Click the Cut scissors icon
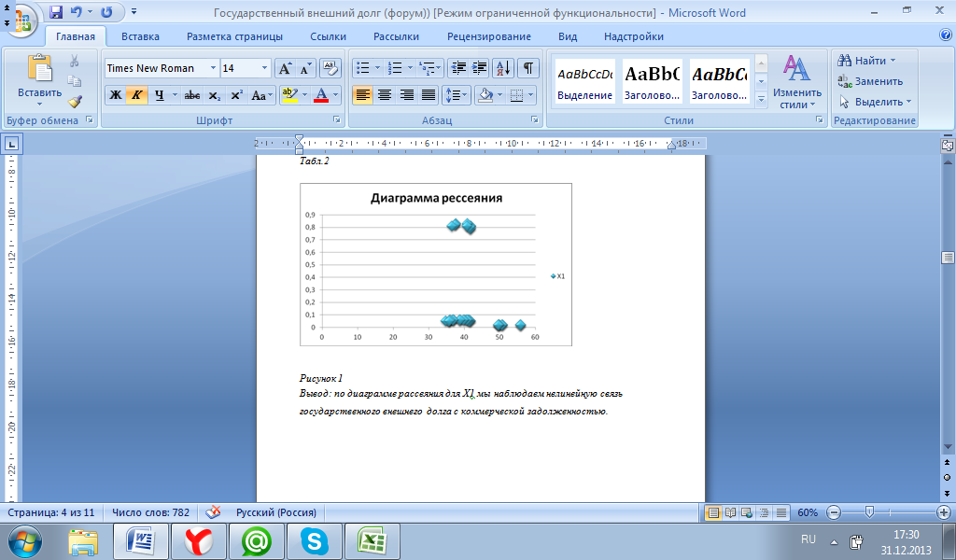Image resolution: width=956 pixels, height=560 pixels. pyautogui.click(x=75, y=61)
